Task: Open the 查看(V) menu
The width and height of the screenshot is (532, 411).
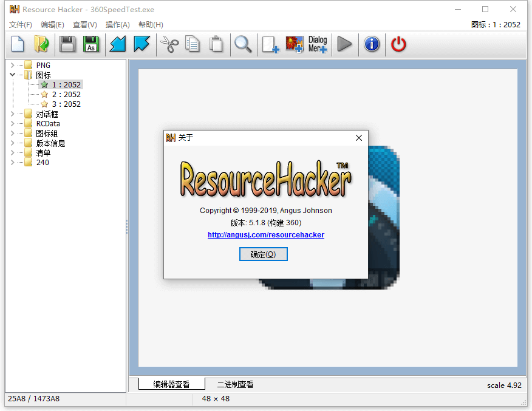Action: tap(85, 25)
